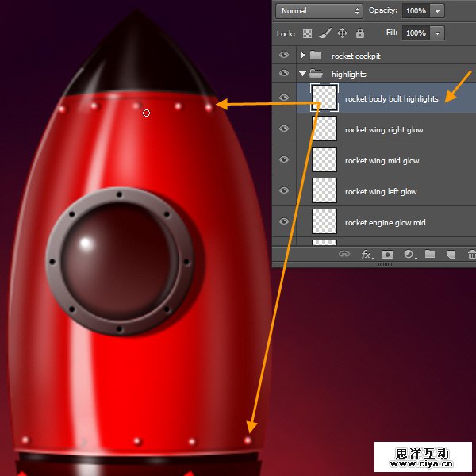Viewport: 476px width, 476px height.
Task: Create new fill or adjustment layer
Action: 409,255
